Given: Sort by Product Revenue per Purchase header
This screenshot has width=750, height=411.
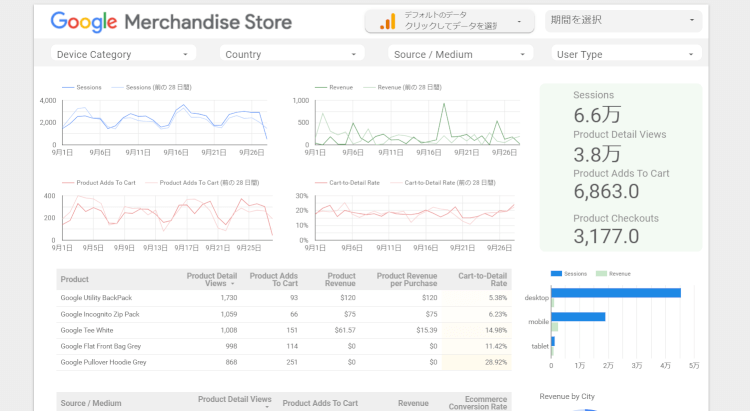Looking at the screenshot, I should [407, 279].
